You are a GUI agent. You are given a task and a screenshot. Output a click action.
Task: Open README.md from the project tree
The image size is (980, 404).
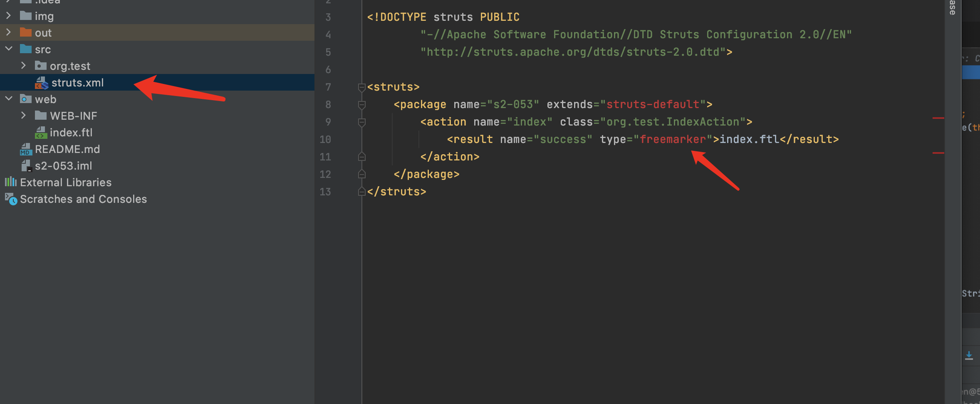67,149
